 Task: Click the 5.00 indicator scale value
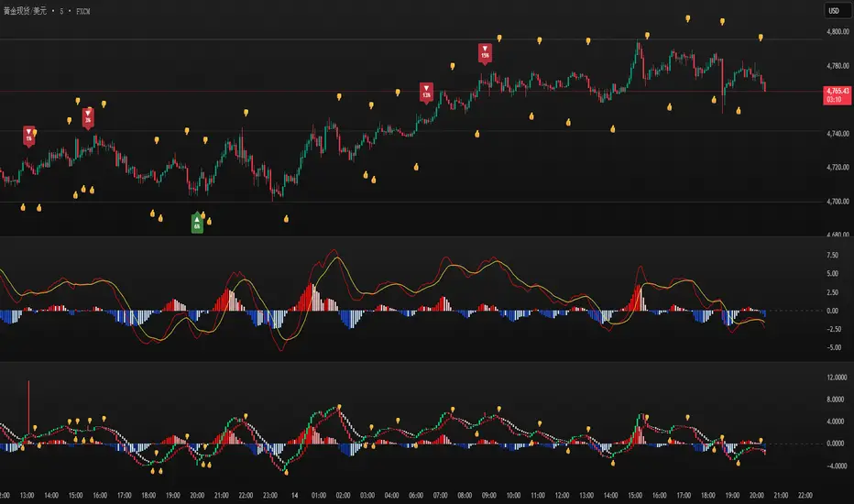832,273
